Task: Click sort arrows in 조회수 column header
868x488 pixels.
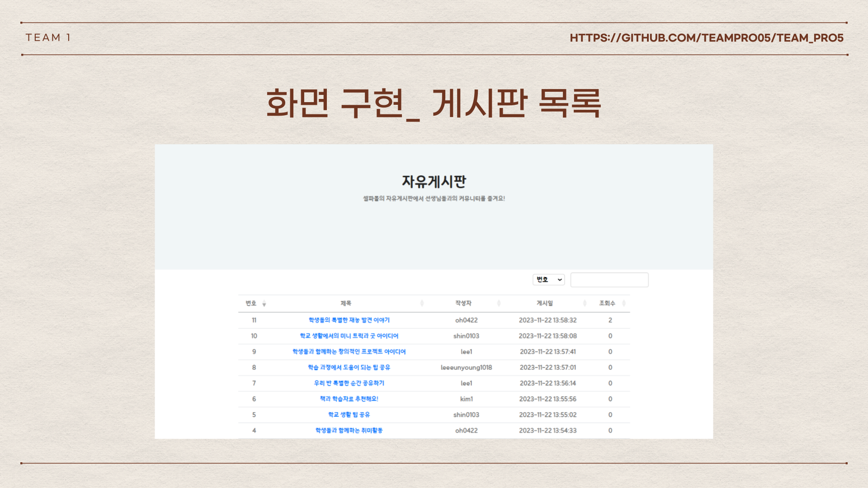Action: click(x=624, y=303)
